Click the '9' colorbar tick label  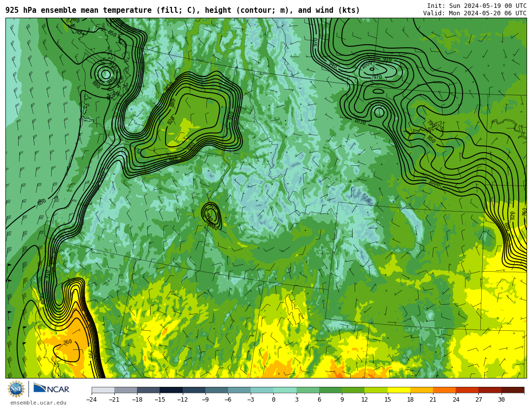tap(342, 400)
